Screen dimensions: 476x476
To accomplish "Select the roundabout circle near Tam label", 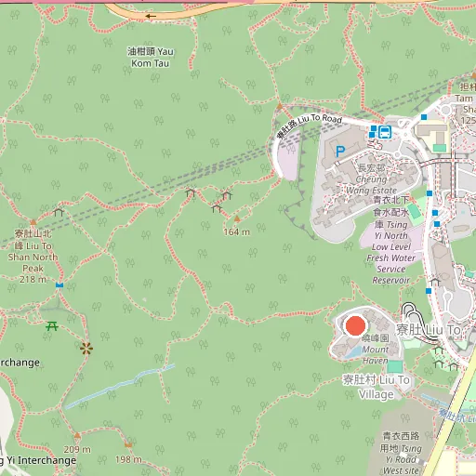I will click(x=445, y=110).
